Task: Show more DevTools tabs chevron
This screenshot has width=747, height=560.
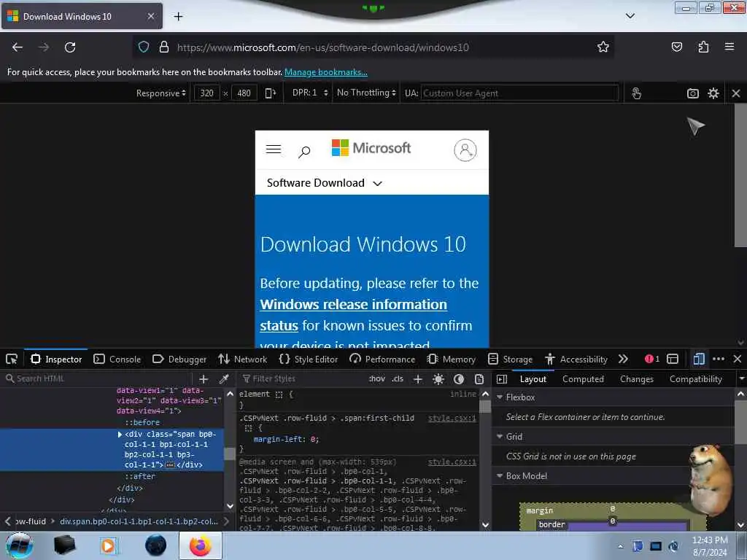Action: 623,359
